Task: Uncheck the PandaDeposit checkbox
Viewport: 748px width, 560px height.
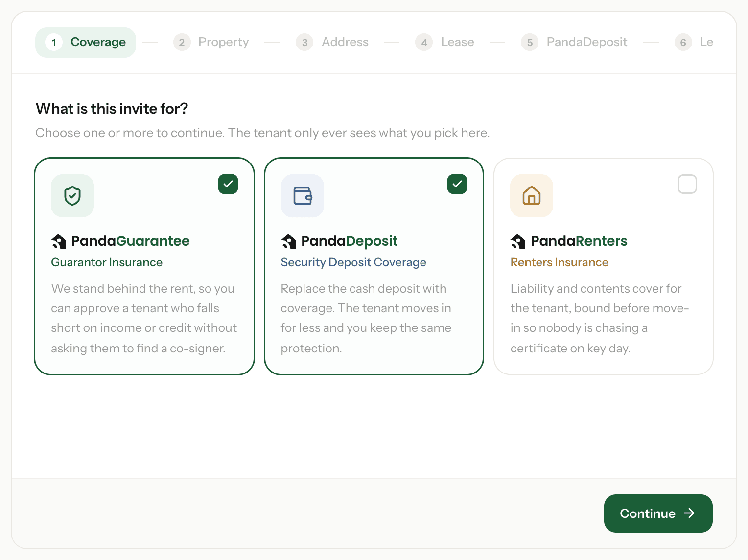Action: click(457, 184)
